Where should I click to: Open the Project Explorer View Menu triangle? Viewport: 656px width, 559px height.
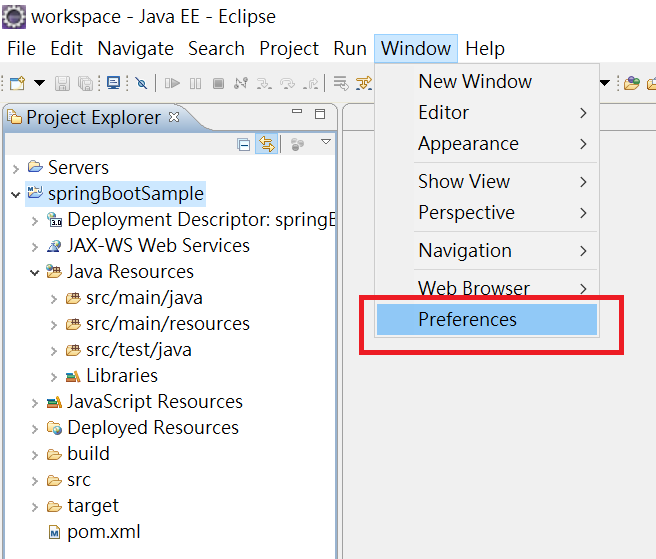326,141
